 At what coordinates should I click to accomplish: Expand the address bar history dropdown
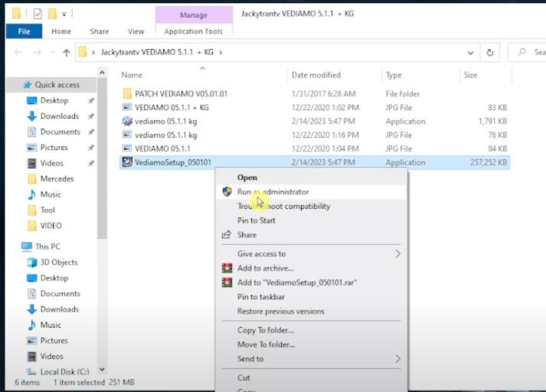[470, 53]
